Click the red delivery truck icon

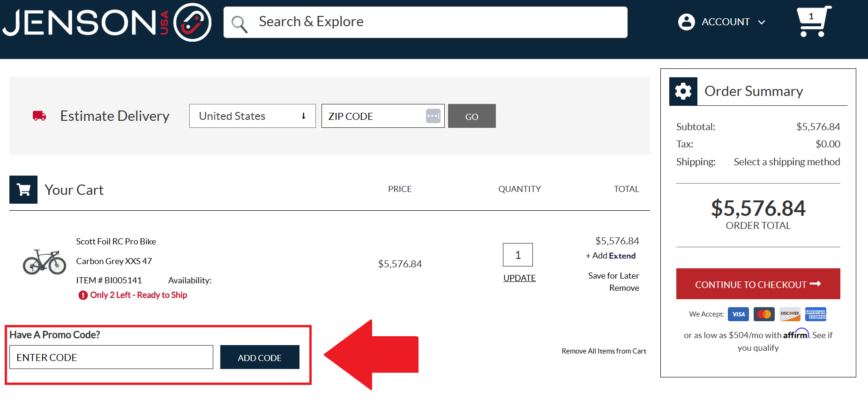pyautogui.click(x=39, y=116)
